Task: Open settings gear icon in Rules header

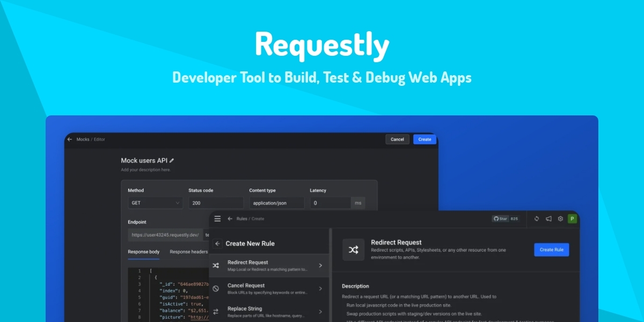Action: (x=560, y=218)
